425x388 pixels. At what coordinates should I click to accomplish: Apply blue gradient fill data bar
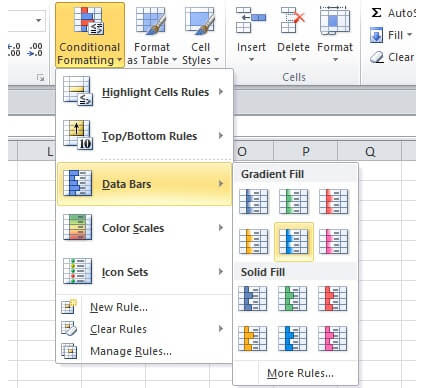pos(254,202)
